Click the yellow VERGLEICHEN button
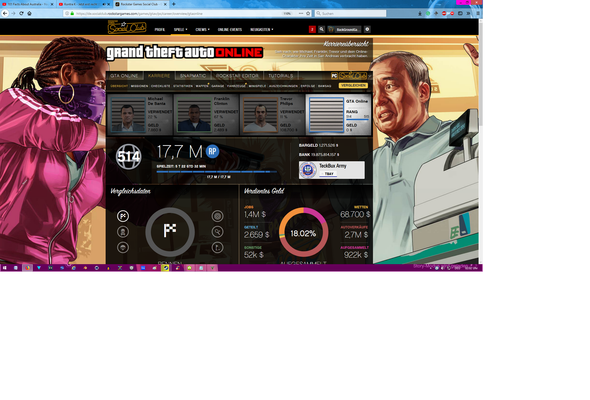Viewport: 590px width, 400px height. (353, 85)
